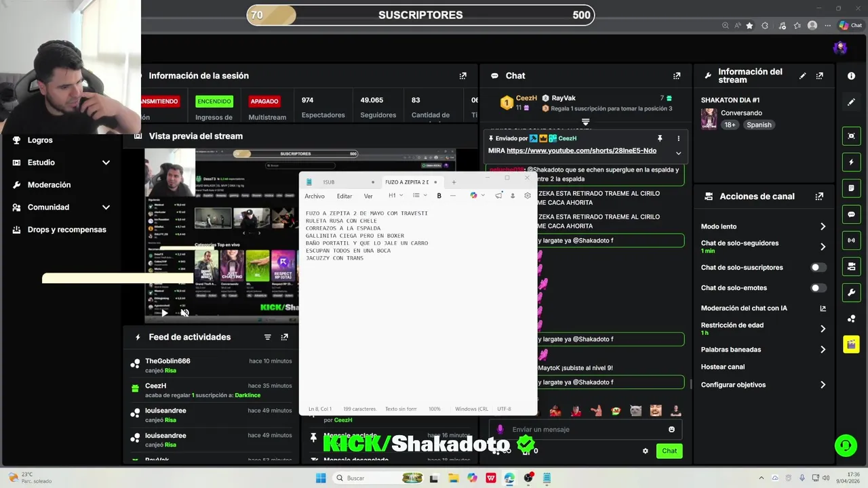This screenshot has width=868, height=488.
Task: Open Moderación in left sidebar
Action: point(49,185)
